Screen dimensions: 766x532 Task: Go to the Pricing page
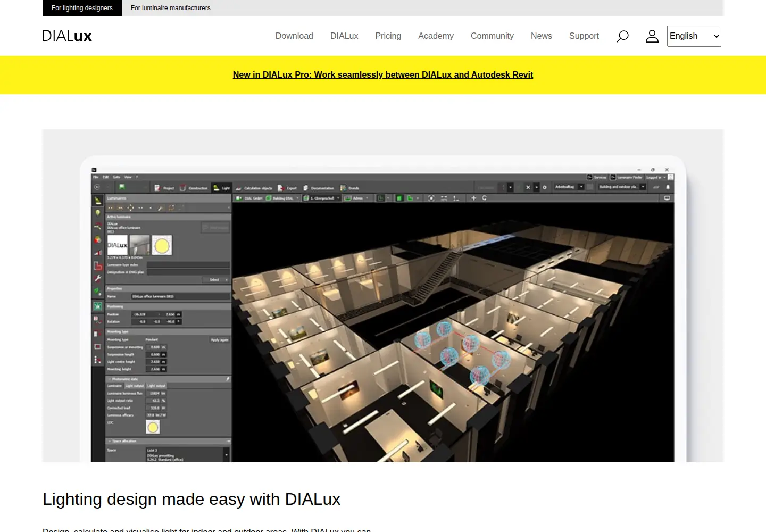click(x=388, y=36)
